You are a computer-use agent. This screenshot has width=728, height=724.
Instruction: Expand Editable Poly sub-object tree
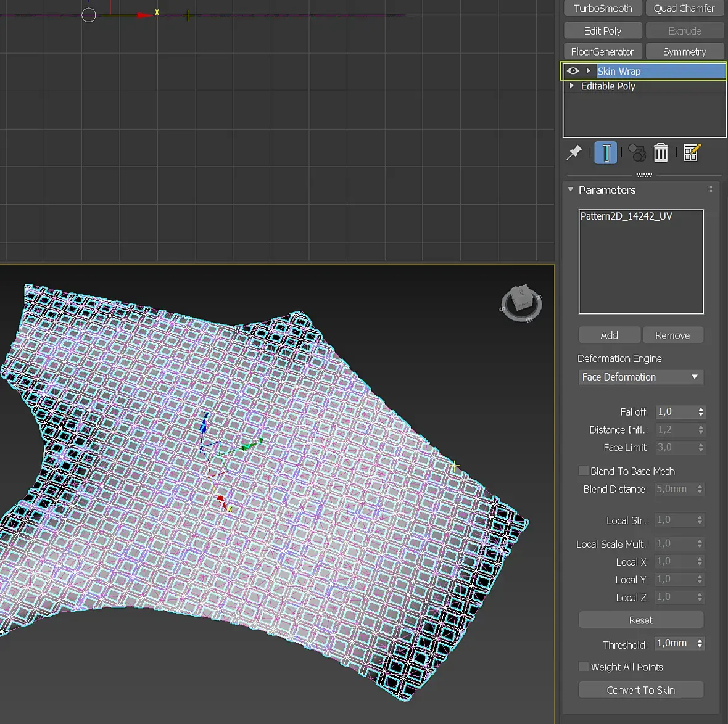(x=572, y=86)
